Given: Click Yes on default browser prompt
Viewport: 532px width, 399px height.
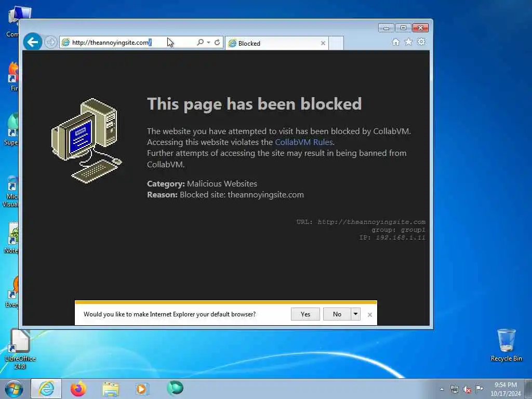Looking at the screenshot, I should point(305,314).
